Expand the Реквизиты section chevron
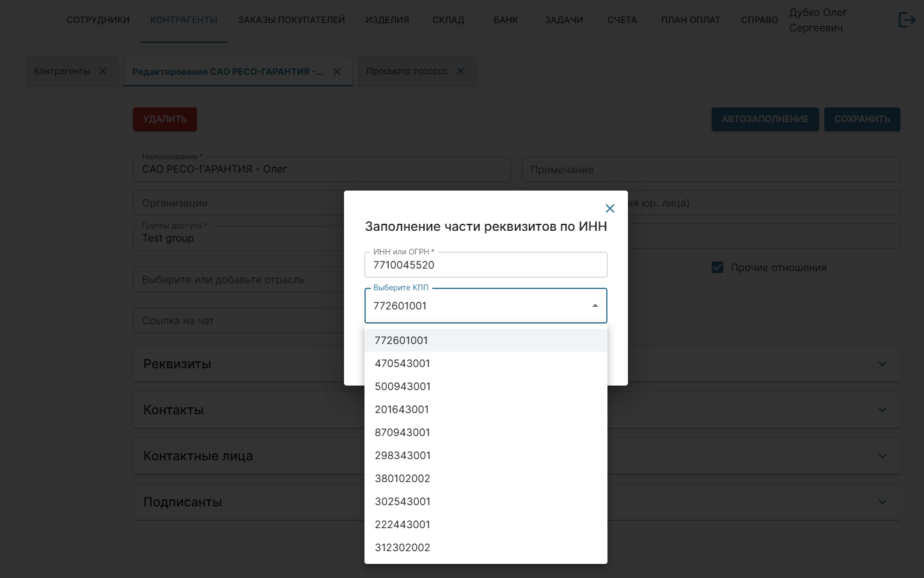924x578 pixels. pyautogui.click(x=882, y=364)
